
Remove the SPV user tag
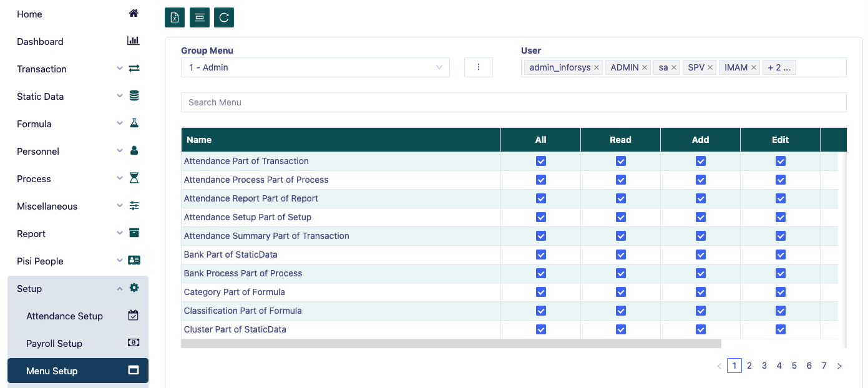(x=710, y=67)
